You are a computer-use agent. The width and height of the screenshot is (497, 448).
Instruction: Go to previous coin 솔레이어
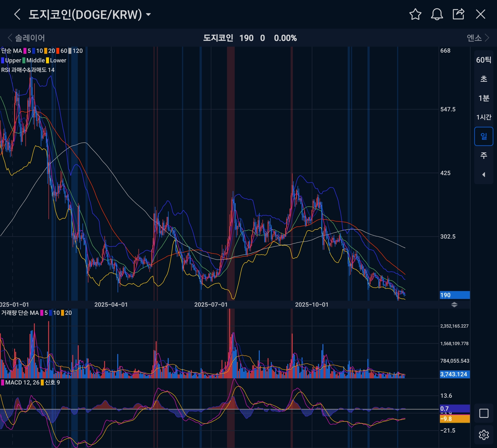27,38
